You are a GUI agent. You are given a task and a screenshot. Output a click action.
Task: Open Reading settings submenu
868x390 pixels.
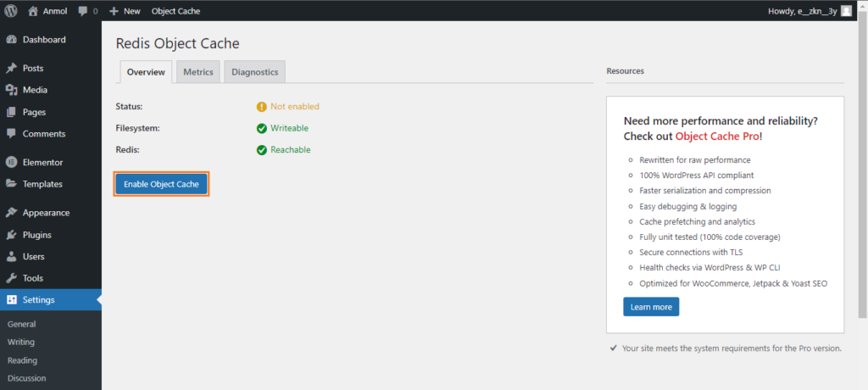tap(22, 360)
